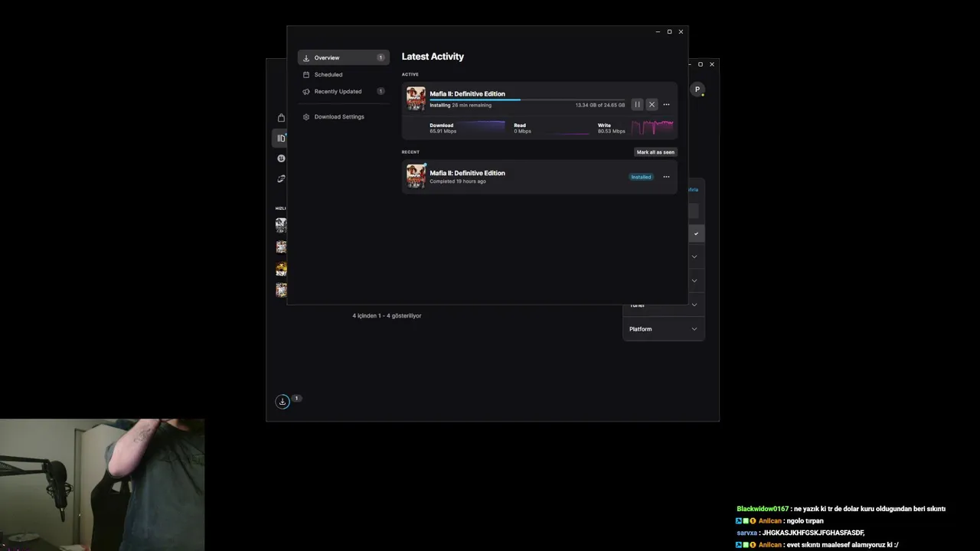Viewport: 980px width, 551px height.
Task: Minimize the downloads window
Action: tap(658, 31)
